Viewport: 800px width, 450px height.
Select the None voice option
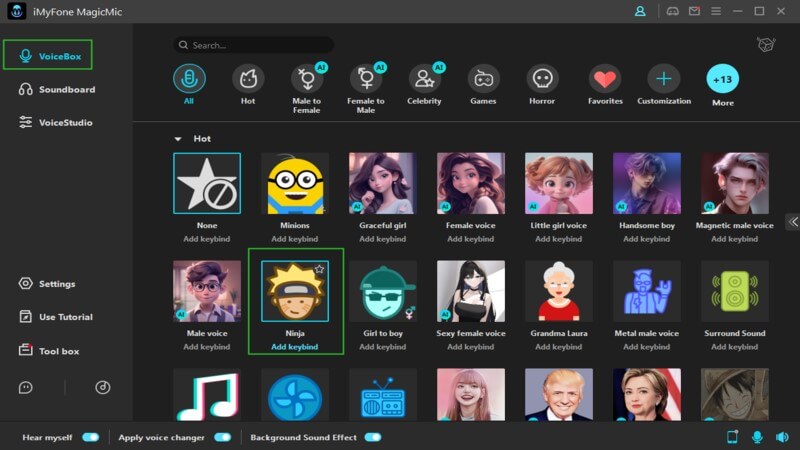click(x=207, y=183)
